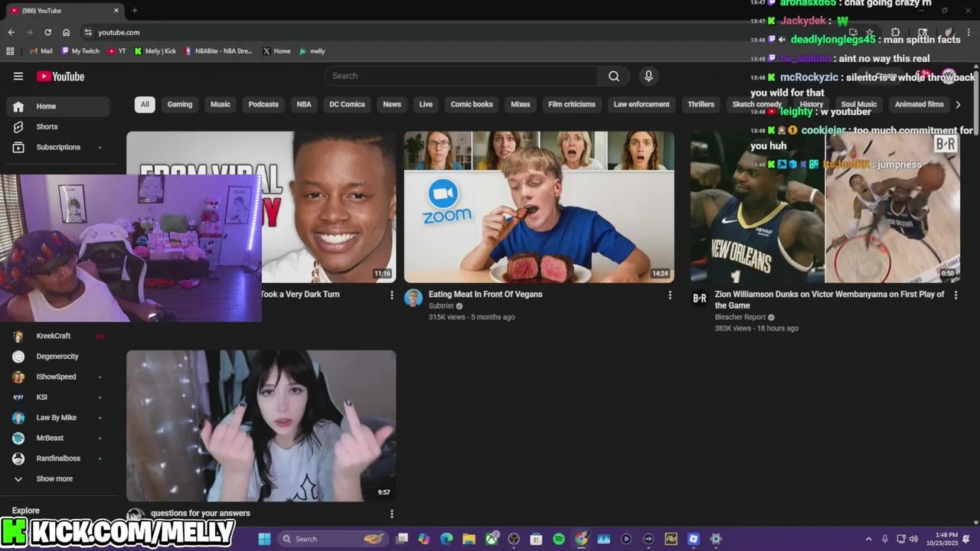This screenshot has height=551, width=980.
Task: Open Xbox app from the taskbar
Action: 492,539
